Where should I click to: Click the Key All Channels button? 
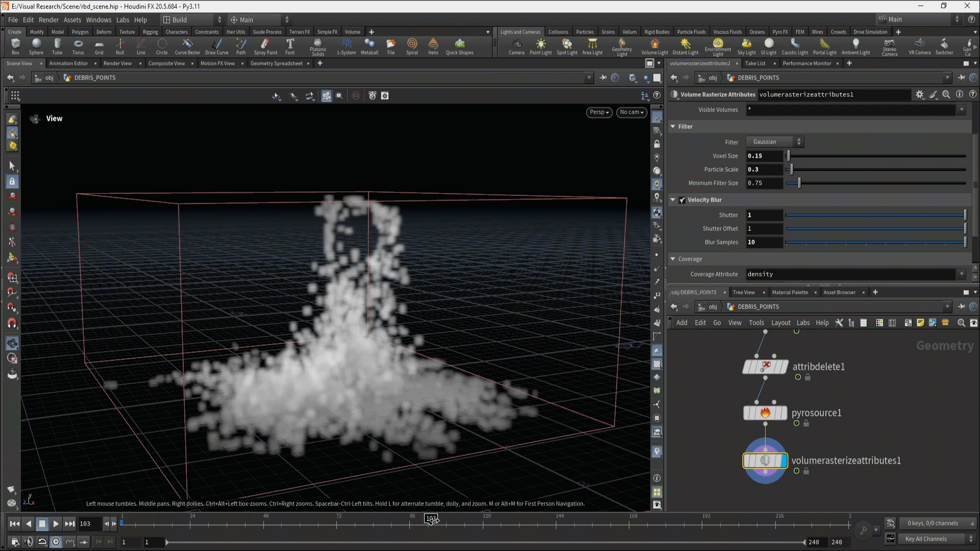(x=925, y=539)
